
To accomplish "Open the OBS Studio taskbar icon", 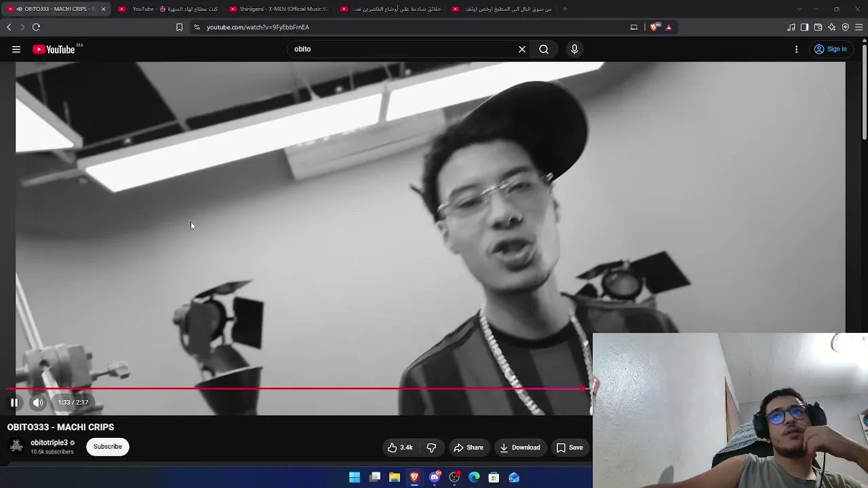I will (x=454, y=478).
